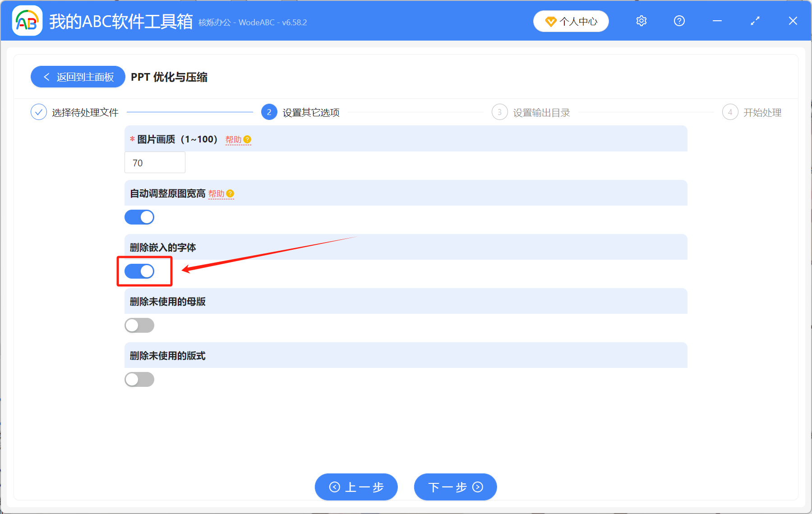The height and width of the screenshot is (514, 812).
Task: Click the 上一步 button
Action: coord(356,487)
